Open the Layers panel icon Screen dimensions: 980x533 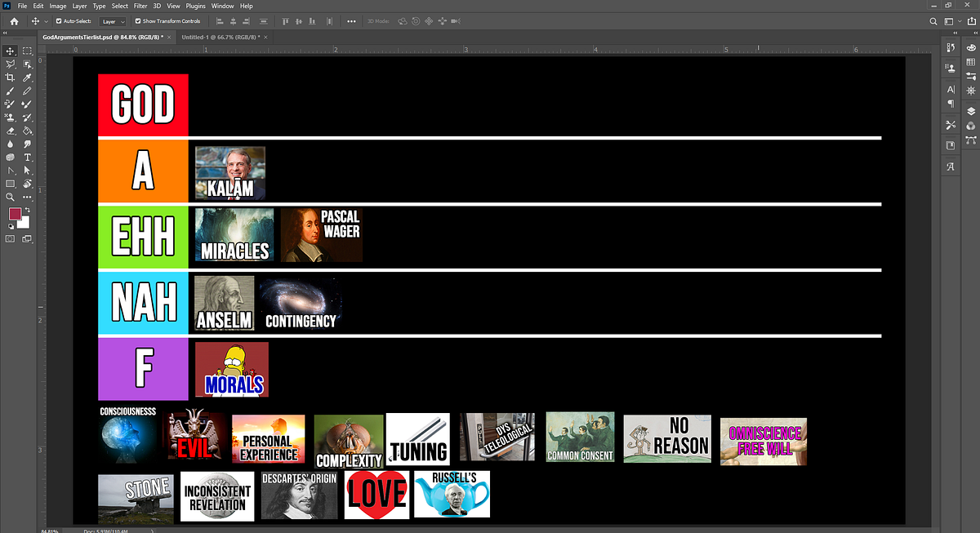[971, 111]
